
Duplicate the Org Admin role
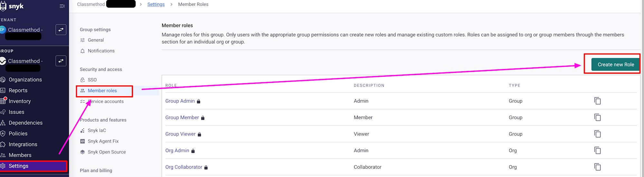[597, 150]
